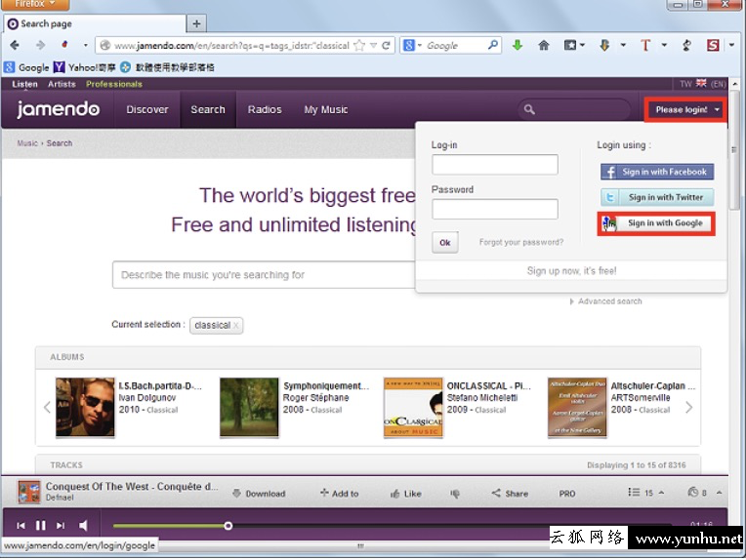Download the current track
Screen dimensions: 746x560
(259, 494)
